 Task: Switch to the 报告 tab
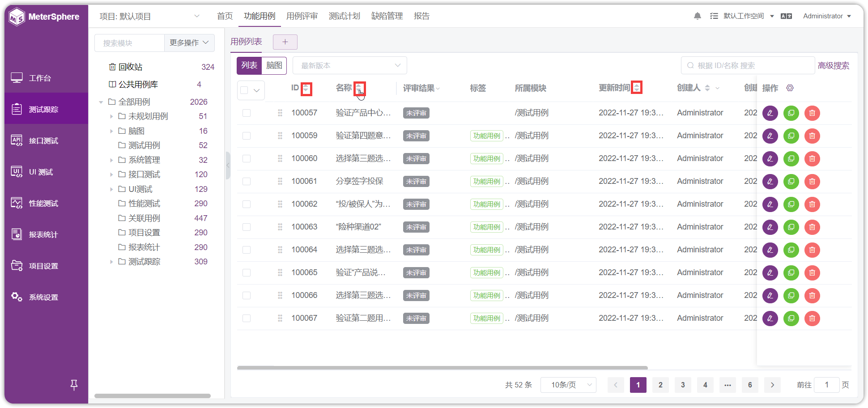421,16
